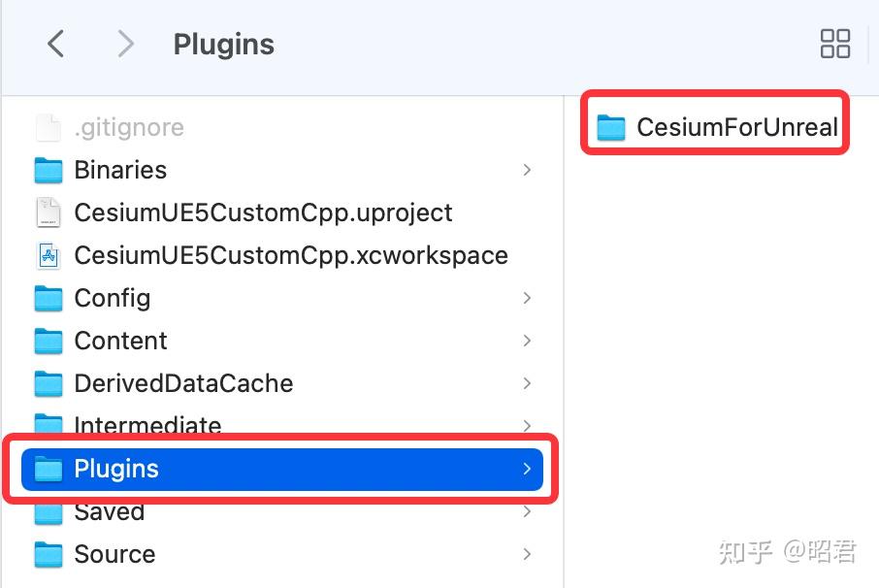Click the CesiumUE5CustomCpp.xcworkspace Xcode file icon

48,255
